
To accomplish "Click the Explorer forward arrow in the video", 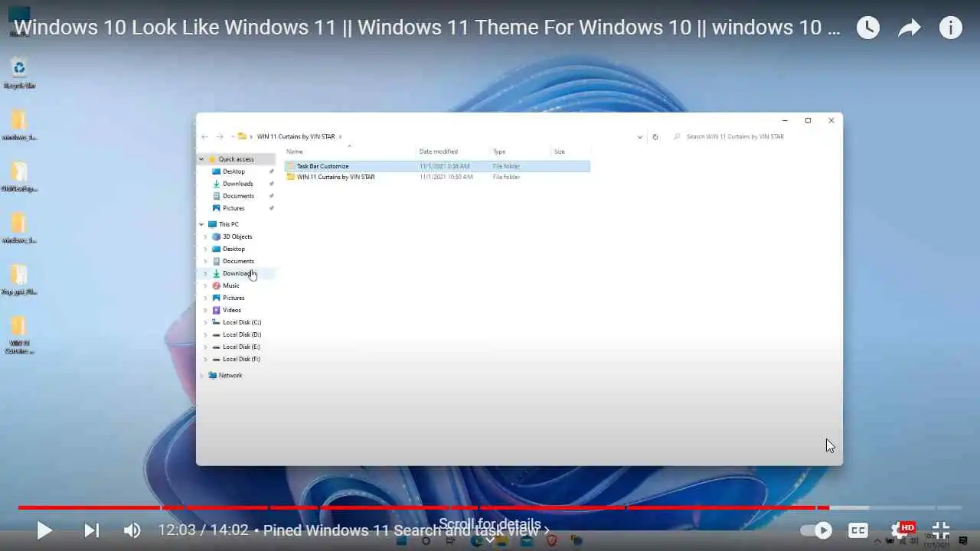I will [220, 136].
